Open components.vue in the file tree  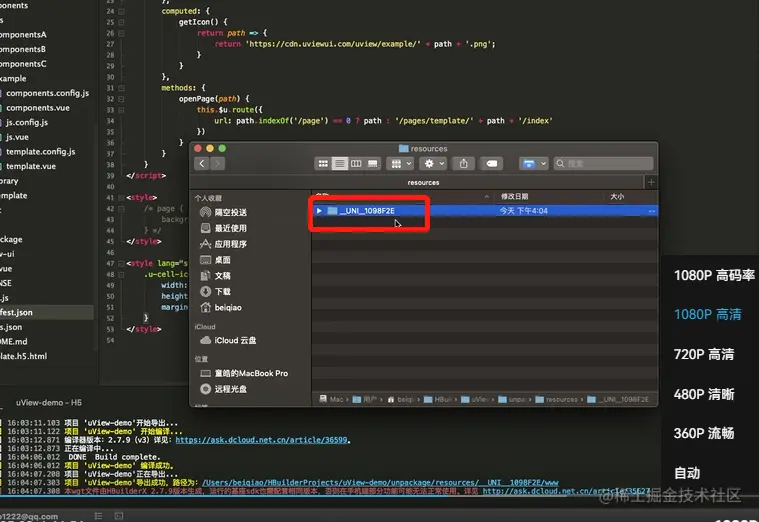pos(37,107)
